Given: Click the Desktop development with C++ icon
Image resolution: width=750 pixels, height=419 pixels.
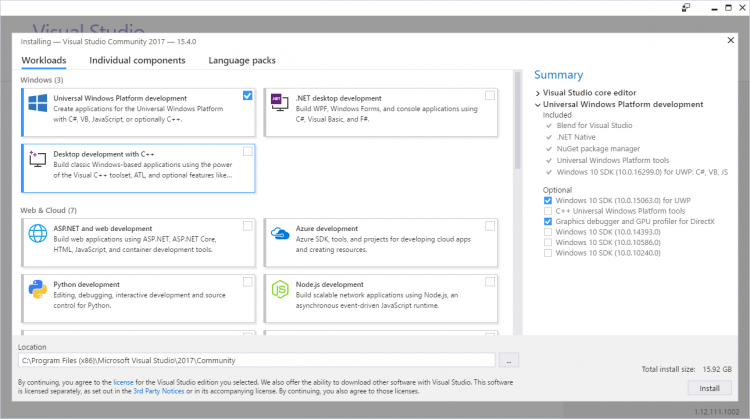Looking at the screenshot, I should (38, 159).
